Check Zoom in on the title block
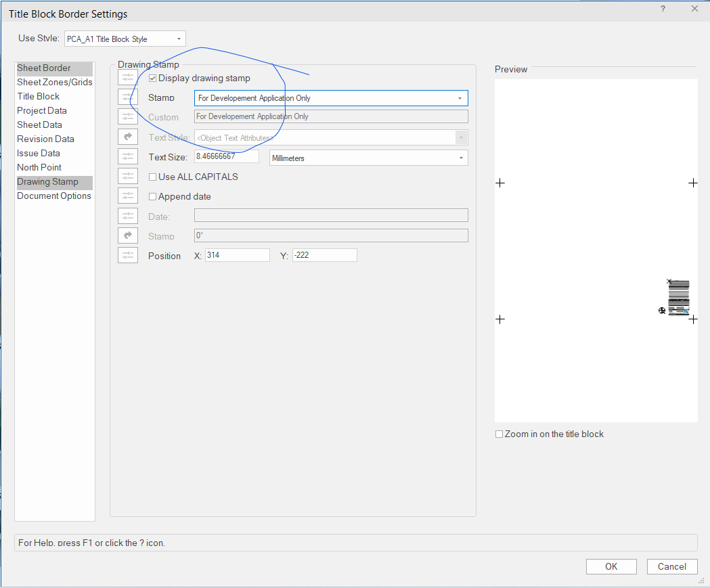710x588 pixels. pos(500,434)
